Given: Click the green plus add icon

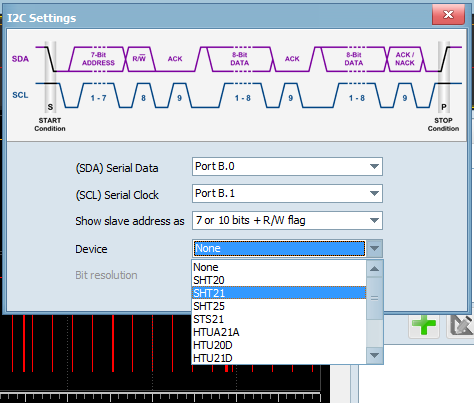Looking at the screenshot, I should point(424,325).
